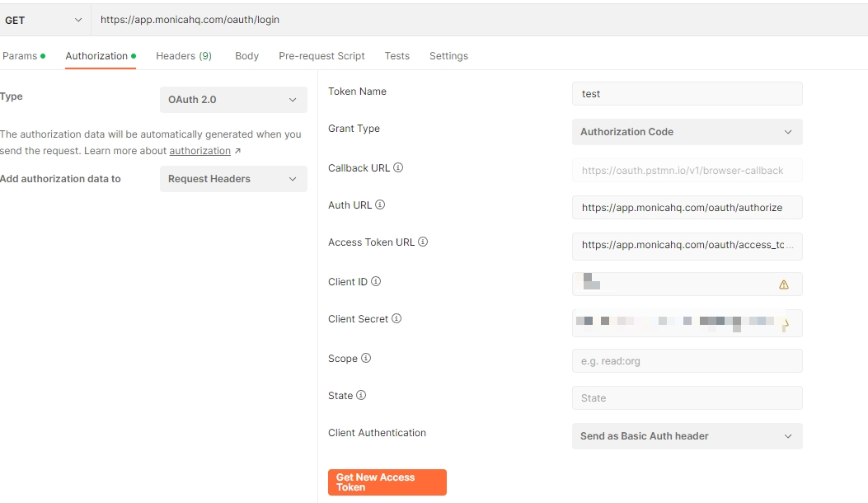Click the 'Client Authentication' label
The width and height of the screenshot is (868, 503).
tap(377, 433)
